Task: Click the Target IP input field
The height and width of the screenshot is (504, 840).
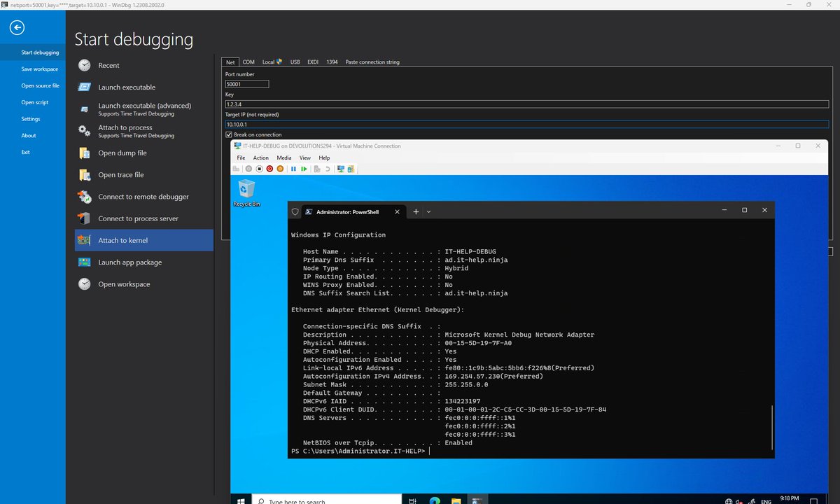Action: 526,125
